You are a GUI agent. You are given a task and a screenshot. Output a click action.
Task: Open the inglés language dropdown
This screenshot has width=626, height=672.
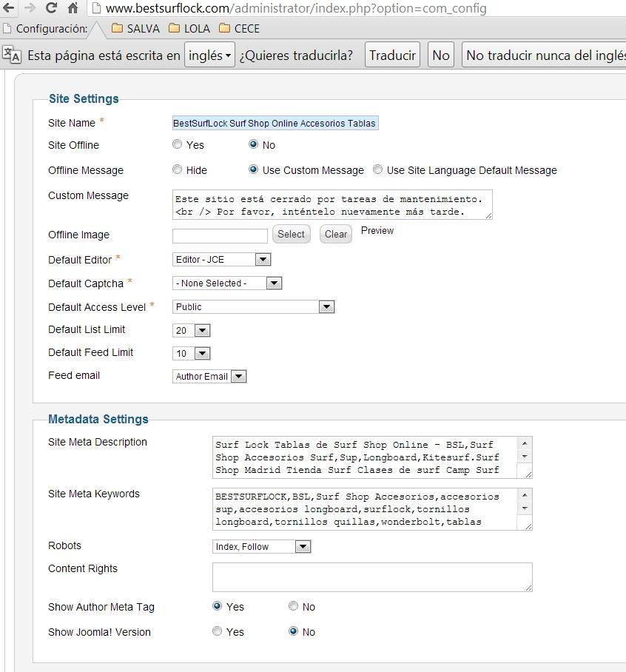click(209, 55)
